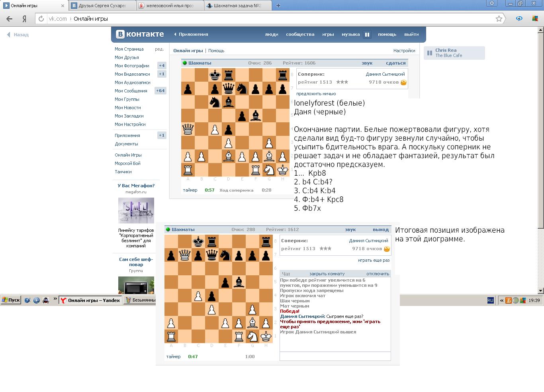
Task: Switch to Друзья Сергея Сухарева tab
Action: pos(102,6)
